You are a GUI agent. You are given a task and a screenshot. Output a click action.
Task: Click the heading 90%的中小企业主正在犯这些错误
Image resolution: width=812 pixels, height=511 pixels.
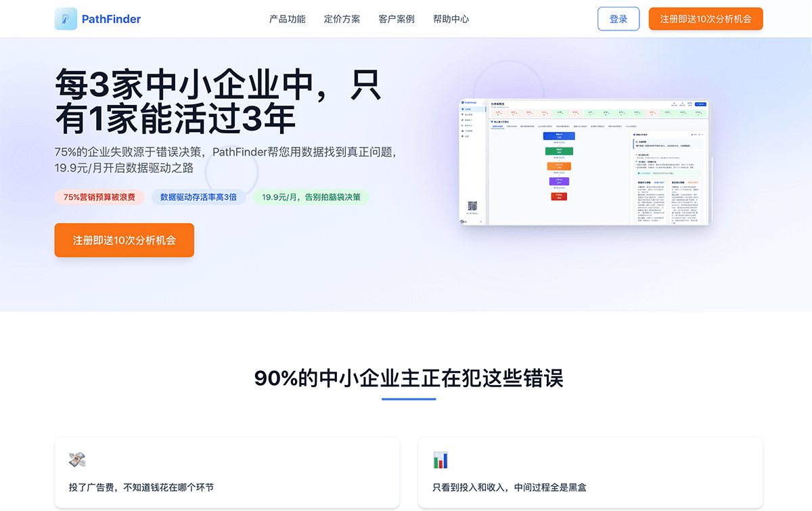point(409,378)
